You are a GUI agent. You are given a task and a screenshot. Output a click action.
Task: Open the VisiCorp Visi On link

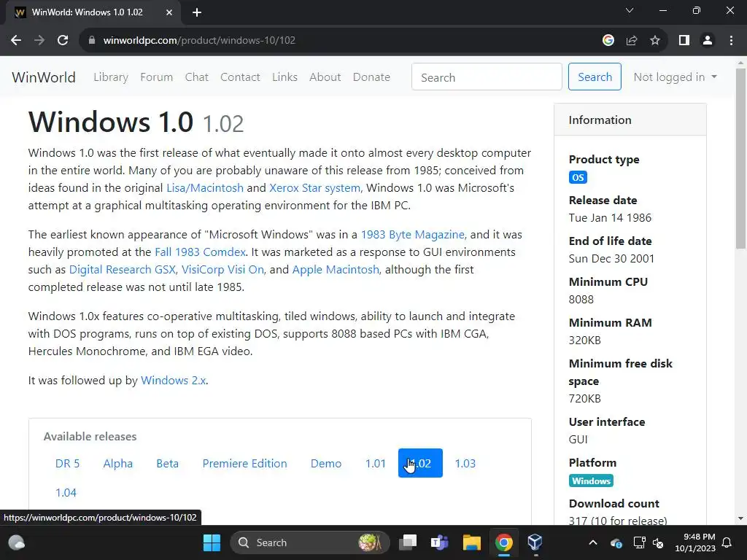[222, 270]
